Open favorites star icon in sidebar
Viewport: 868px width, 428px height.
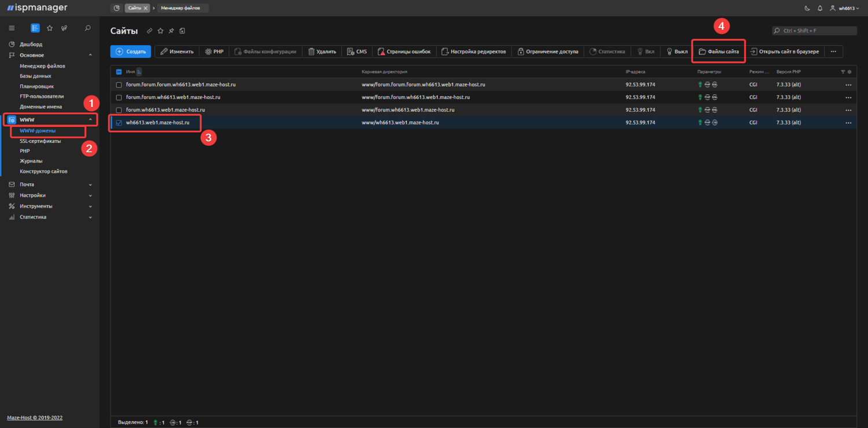(50, 28)
